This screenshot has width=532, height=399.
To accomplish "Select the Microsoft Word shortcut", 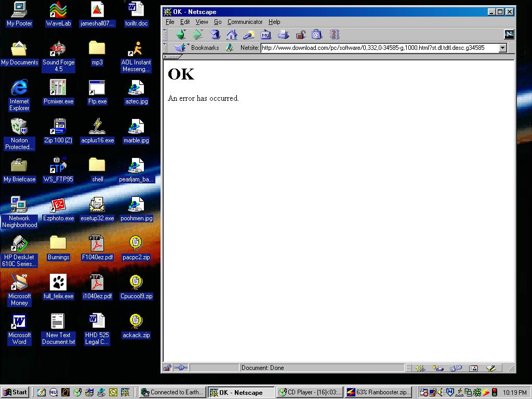I will tap(19, 329).
